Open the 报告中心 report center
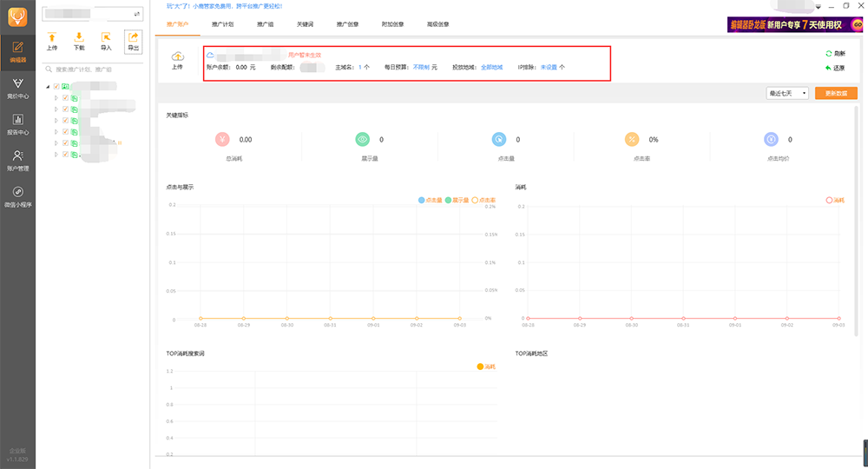 click(x=17, y=124)
